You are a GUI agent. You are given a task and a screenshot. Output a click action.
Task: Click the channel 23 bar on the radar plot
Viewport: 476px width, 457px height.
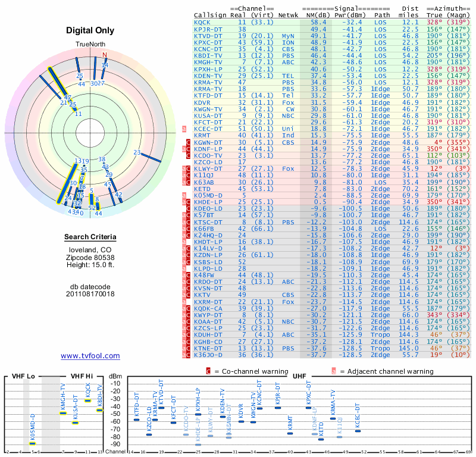pyautogui.click(x=151, y=157)
